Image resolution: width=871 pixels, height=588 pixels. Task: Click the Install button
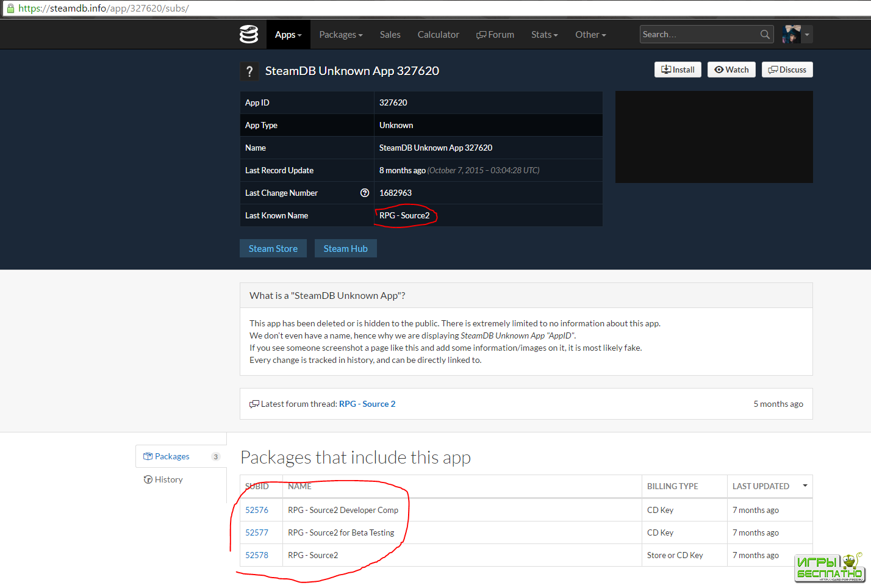coord(678,70)
